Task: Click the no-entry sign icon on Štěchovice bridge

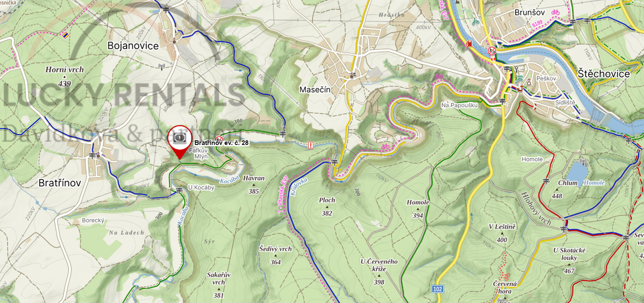Action: pos(492,50)
